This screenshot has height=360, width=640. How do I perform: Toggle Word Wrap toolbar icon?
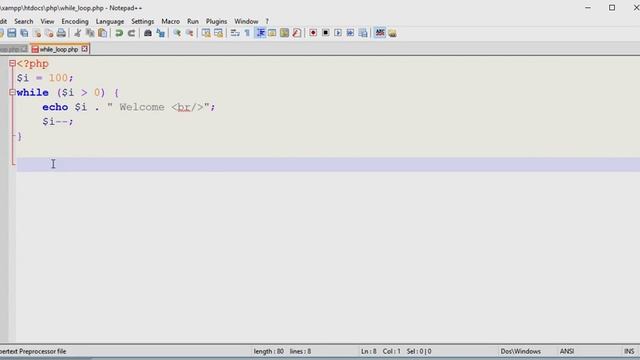click(235, 33)
